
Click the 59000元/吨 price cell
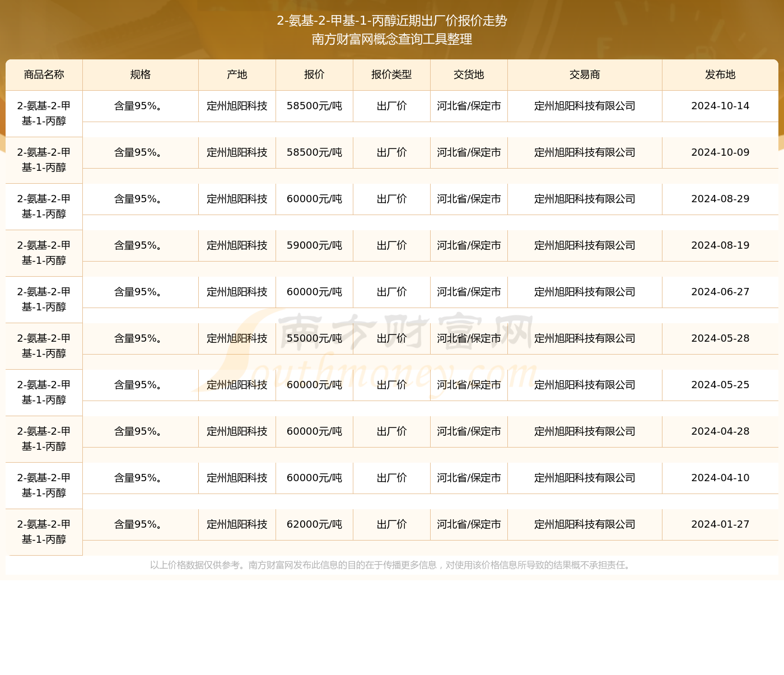tap(314, 245)
